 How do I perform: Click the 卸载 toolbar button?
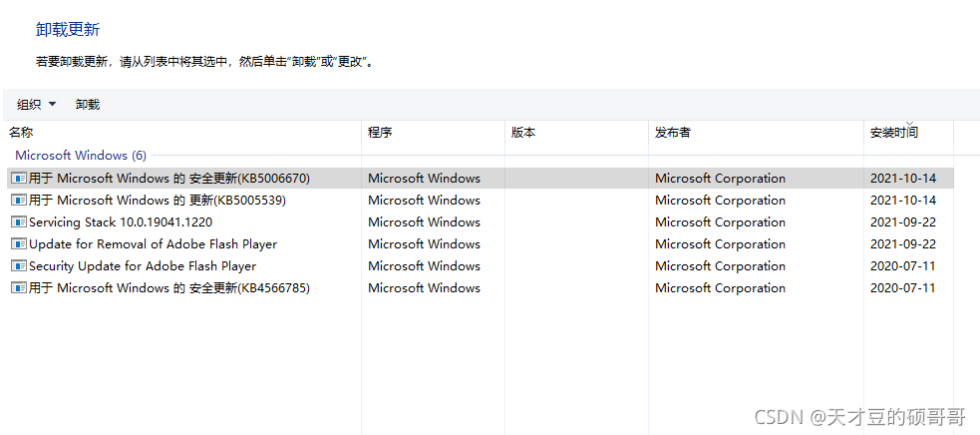88,105
